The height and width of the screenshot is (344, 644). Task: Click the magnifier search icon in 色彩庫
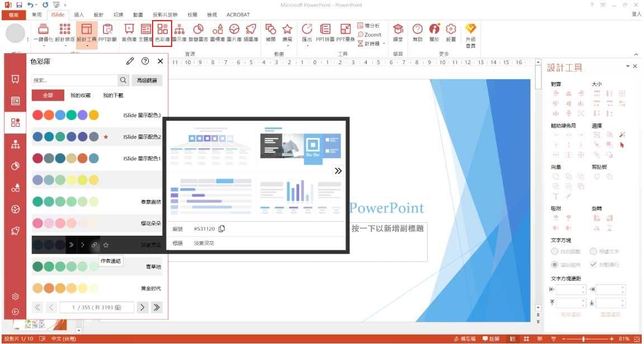[x=124, y=80]
